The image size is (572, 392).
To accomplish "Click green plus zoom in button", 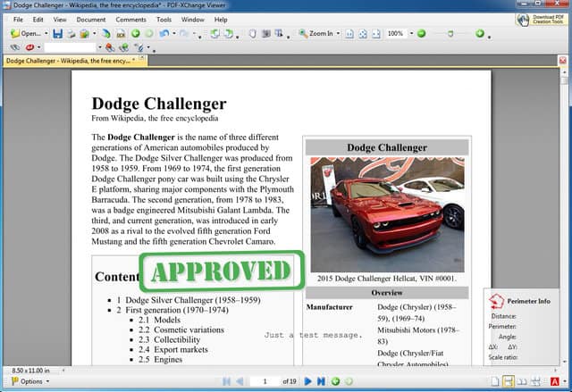I will [x=480, y=34].
